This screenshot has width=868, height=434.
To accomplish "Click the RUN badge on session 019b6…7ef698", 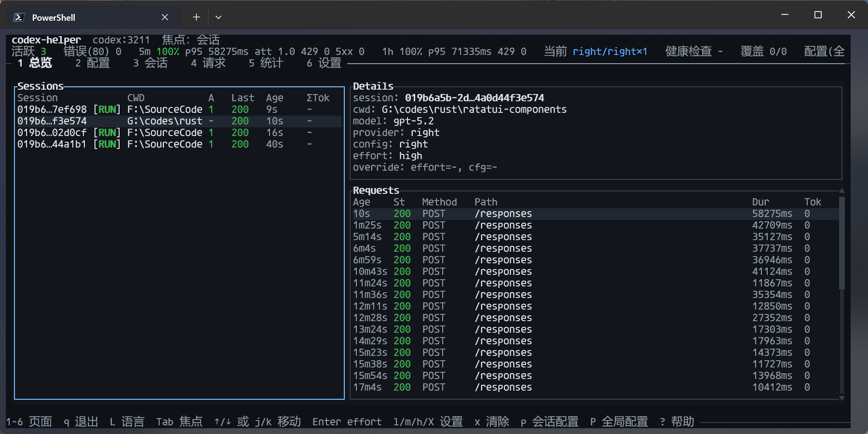I will [107, 109].
